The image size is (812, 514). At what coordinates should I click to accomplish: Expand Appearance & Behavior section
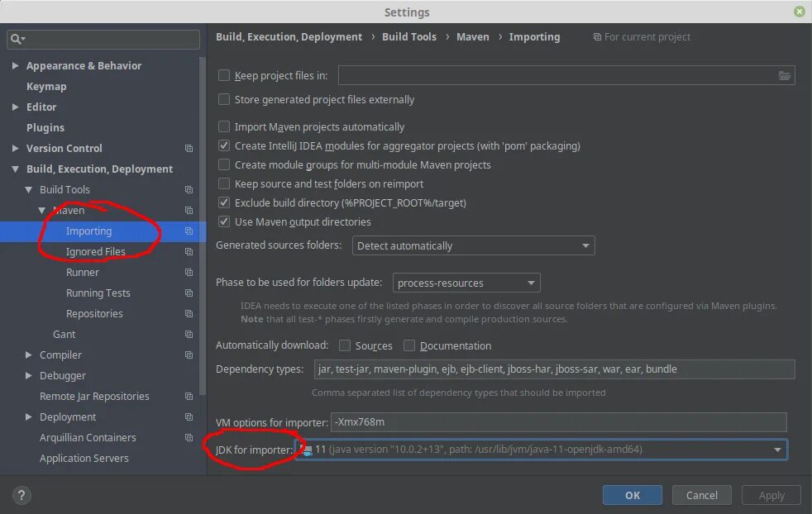pos(15,66)
